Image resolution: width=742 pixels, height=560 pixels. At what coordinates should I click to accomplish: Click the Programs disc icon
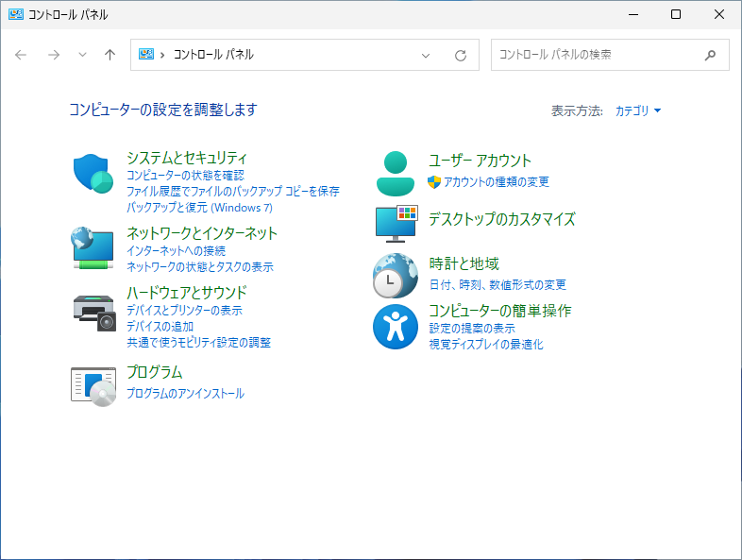pyautogui.click(x=93, y=387)
